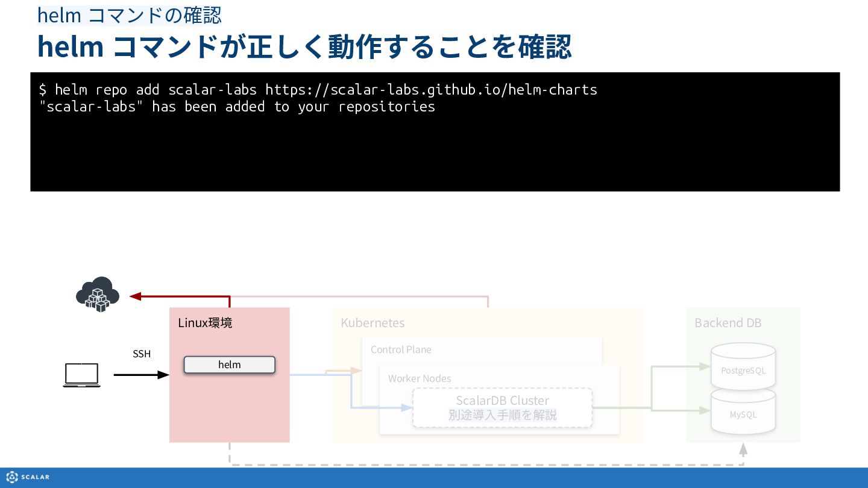
Task: Click the scalar-labs helm-charts URL
Action: point(431,90)
